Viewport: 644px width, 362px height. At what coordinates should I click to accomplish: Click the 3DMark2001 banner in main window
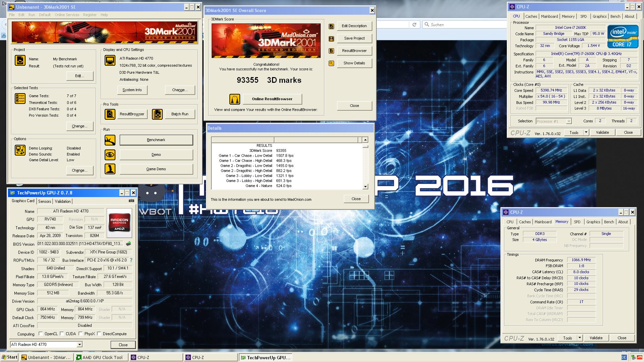[104, 33]
